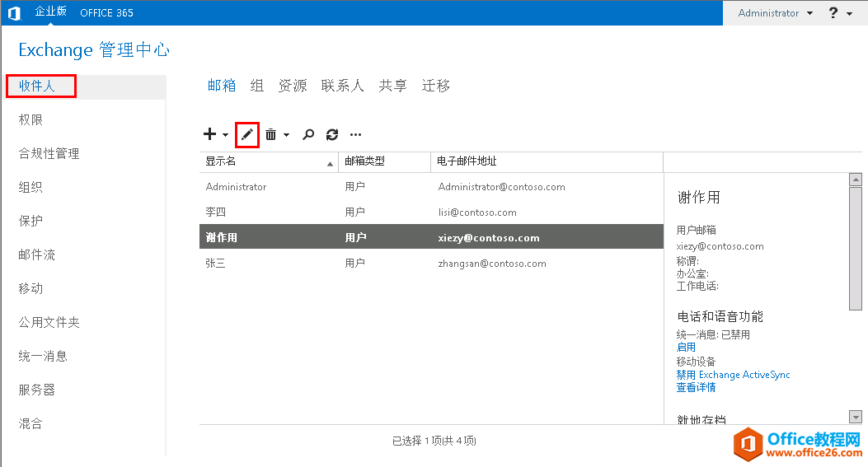This screenshot has height=467, width=868.
Task: Click the 查看详情 link
Action: 696,387
